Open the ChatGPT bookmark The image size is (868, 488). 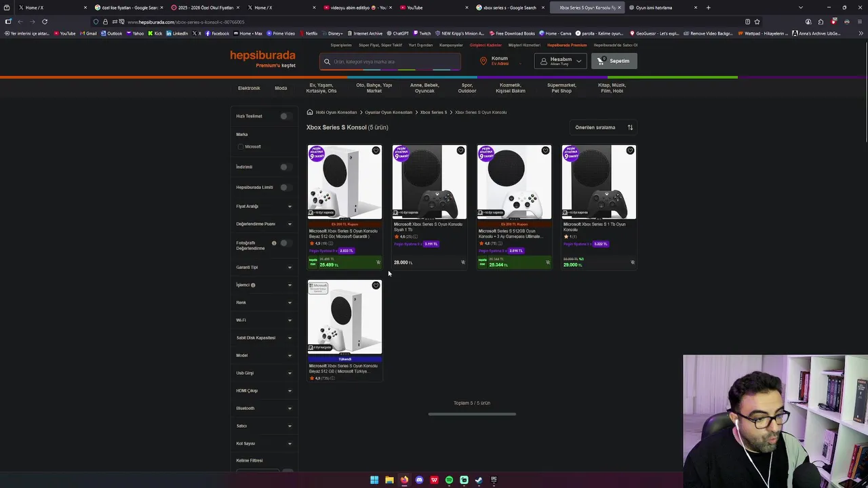(x=397, y=33)
